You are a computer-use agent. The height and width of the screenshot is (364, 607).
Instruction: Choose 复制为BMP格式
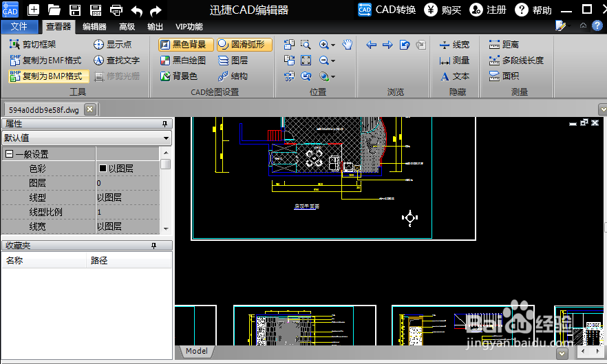(48, 76)
